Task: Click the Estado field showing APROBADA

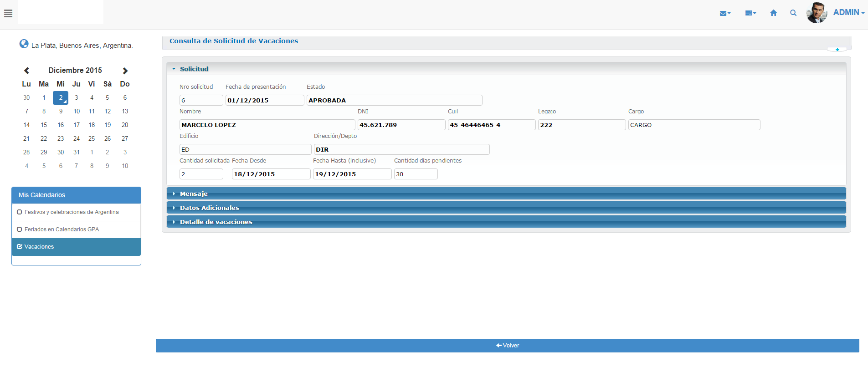Action: coord(395,100)
